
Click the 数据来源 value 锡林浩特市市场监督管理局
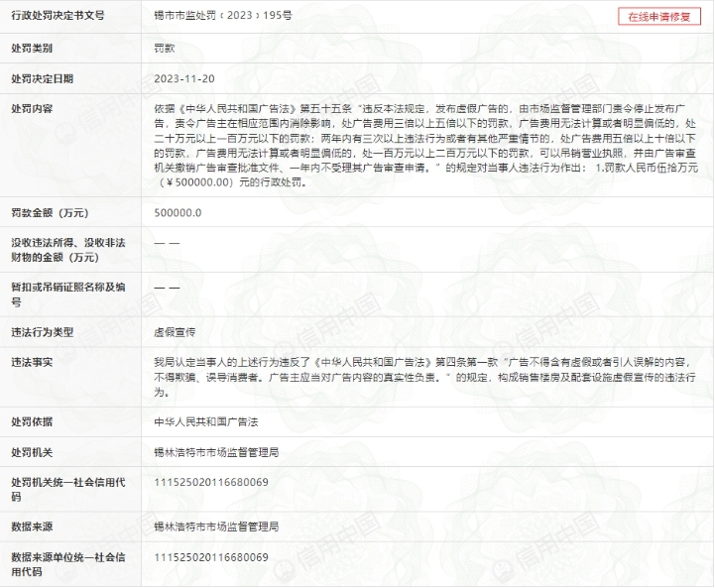(215, 526)
